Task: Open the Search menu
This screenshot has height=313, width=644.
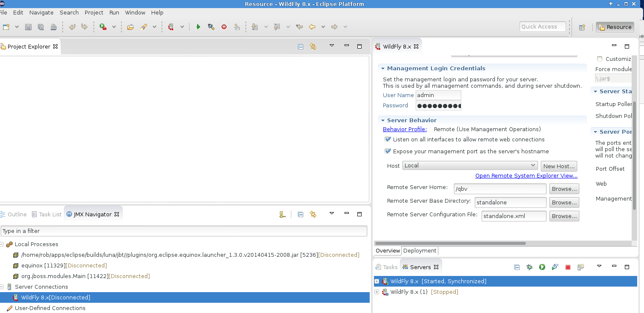Action: (x=69, y=13)
